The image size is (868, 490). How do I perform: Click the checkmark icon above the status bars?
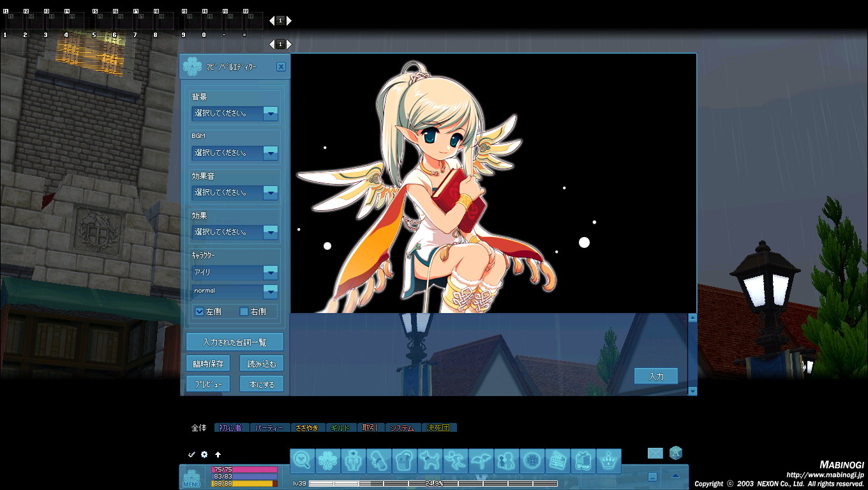click(x=191, y=454)
